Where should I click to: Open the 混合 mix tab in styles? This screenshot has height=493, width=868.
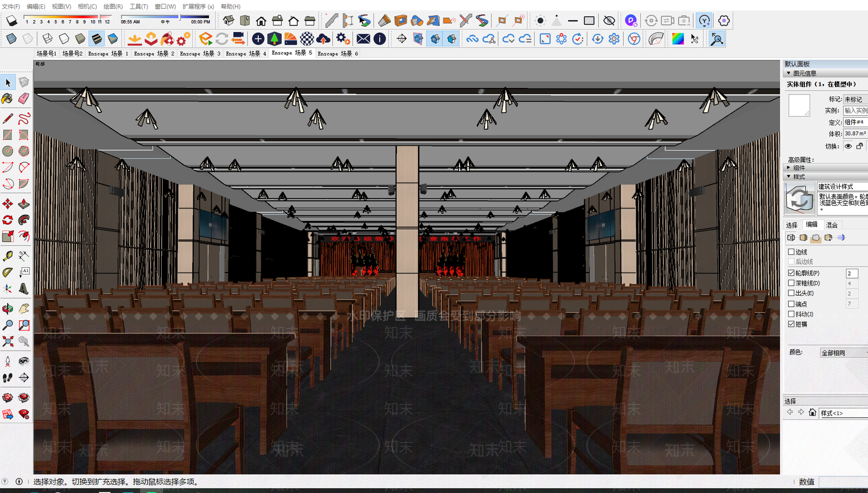click(832, 225)
